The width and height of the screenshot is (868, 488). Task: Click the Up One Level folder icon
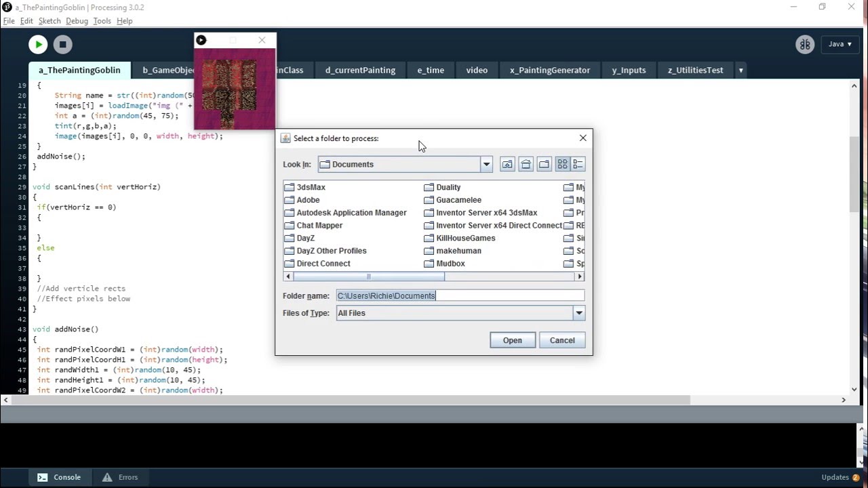click(x=507, y=164)
